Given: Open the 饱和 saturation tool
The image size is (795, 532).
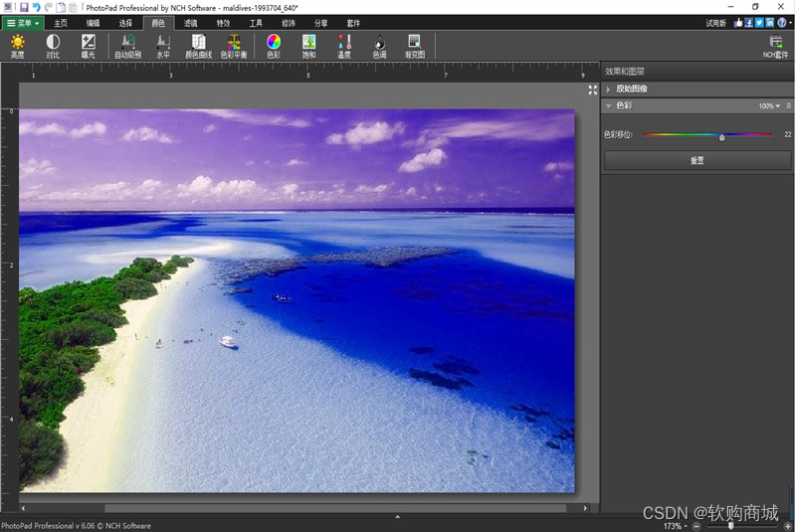Looking at the screenshot, I should point(308,46).
